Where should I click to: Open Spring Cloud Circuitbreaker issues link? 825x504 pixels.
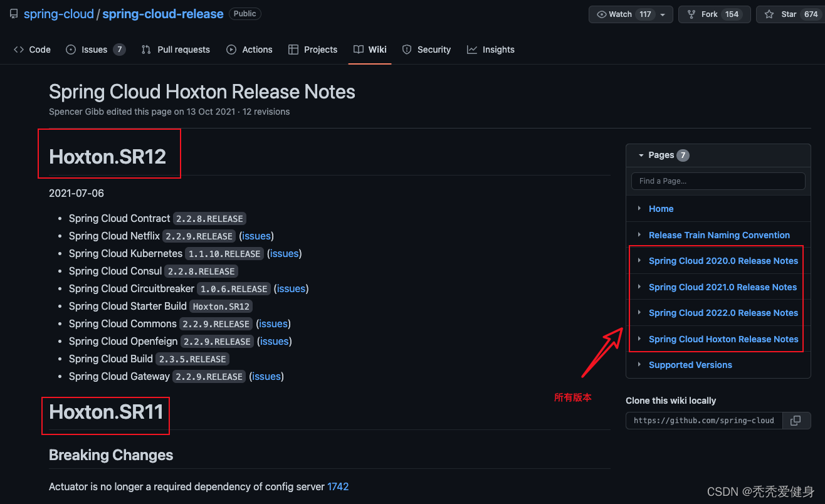click(291, 289)
